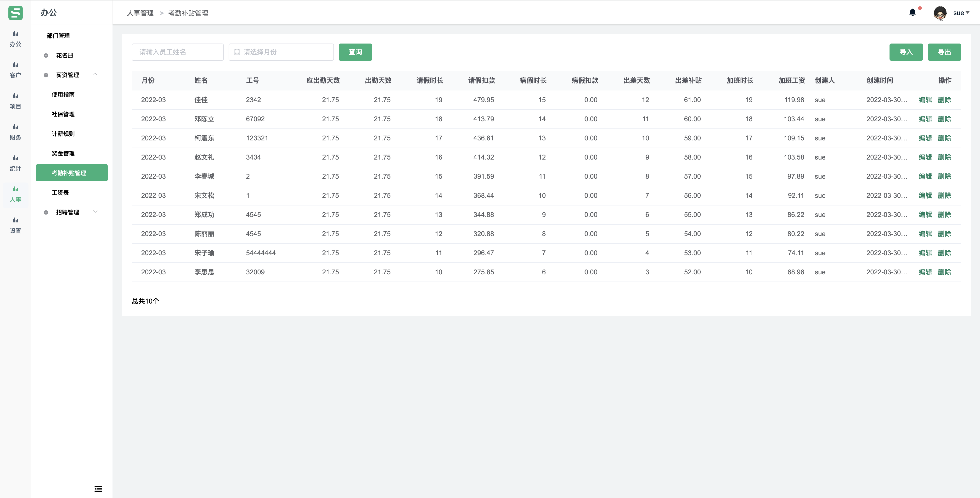This screenshot has height=498, width=980.
Task: Click the user avatar picture
Action: [x=940, y=13]
